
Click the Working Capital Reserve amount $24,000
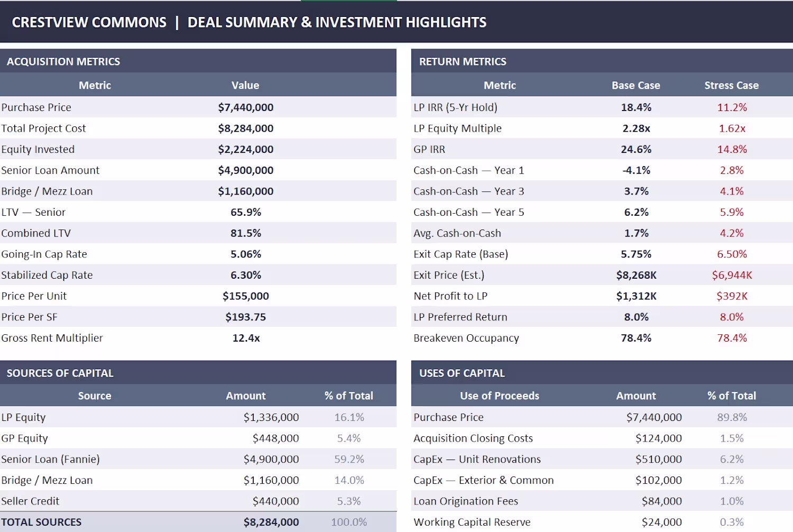[x=662, y=522]
